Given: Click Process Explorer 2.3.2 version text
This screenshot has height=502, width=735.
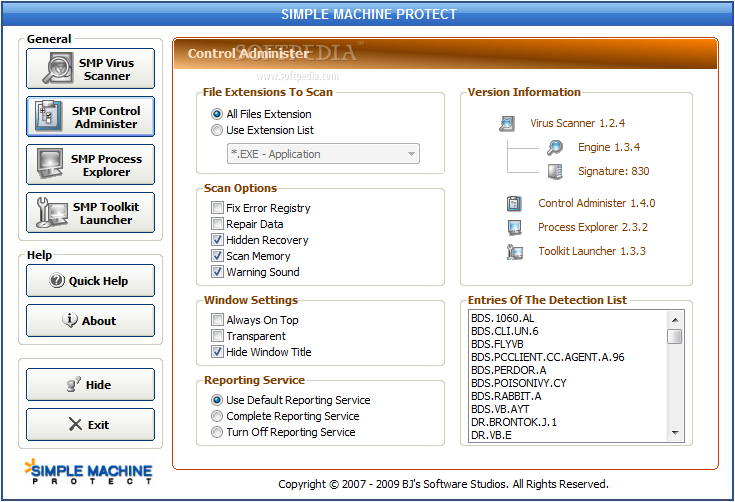Looking at the screenshot, I should coord(593,227).
